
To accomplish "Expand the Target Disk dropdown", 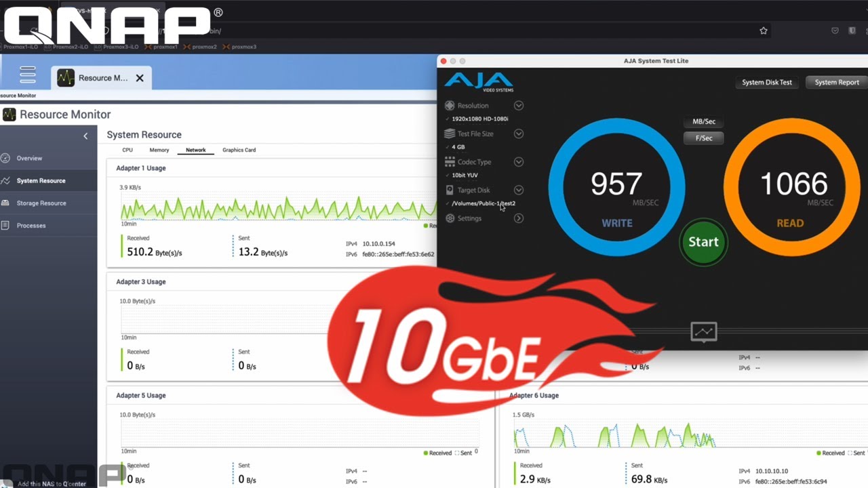I will (519, 190).
